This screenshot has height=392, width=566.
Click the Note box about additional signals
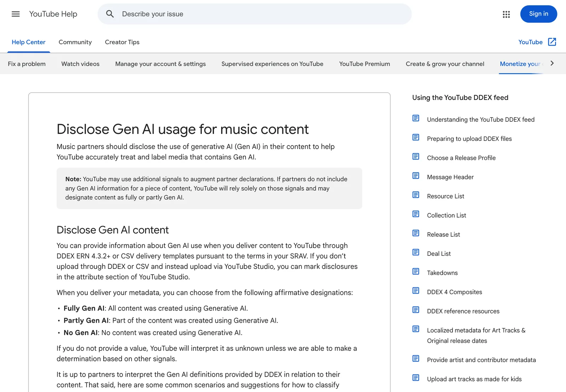tap(209, 188)
